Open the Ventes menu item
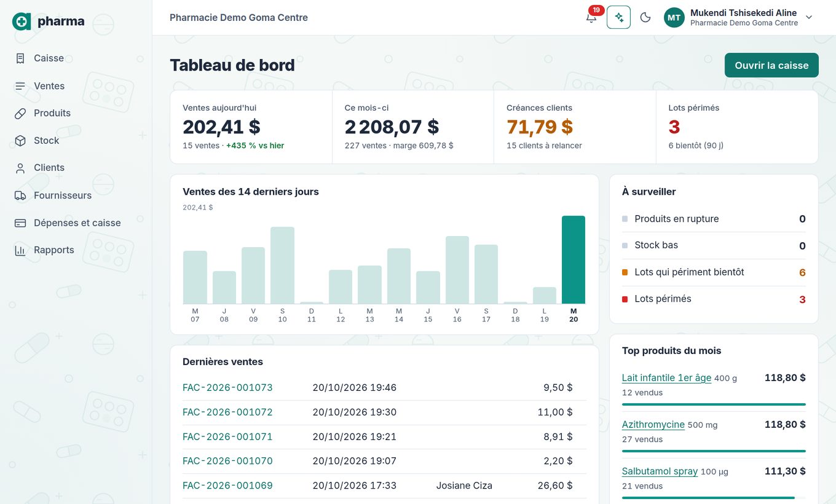The height and width of the screenshot is (504, 836). point(76,86)
